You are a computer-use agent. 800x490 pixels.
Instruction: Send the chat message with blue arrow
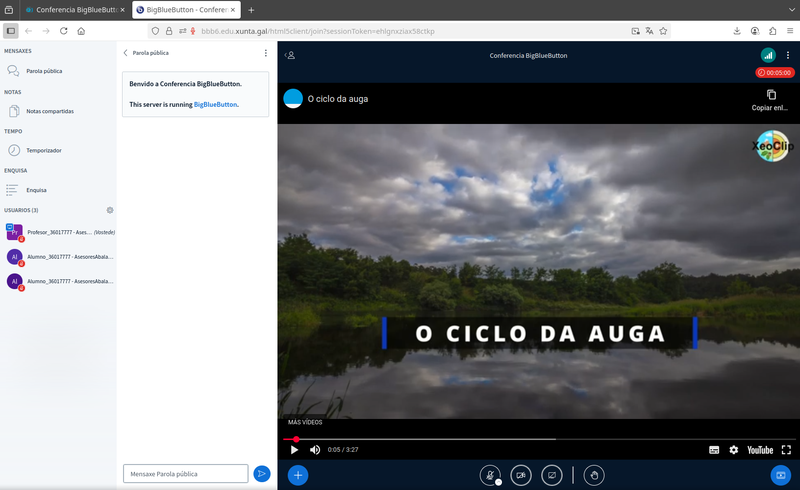coord(261,474)
